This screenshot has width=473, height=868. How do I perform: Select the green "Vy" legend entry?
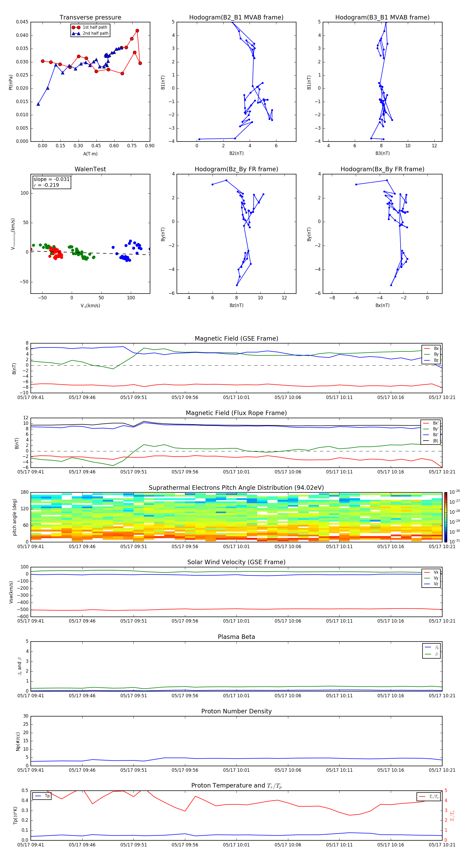[431, 578]
